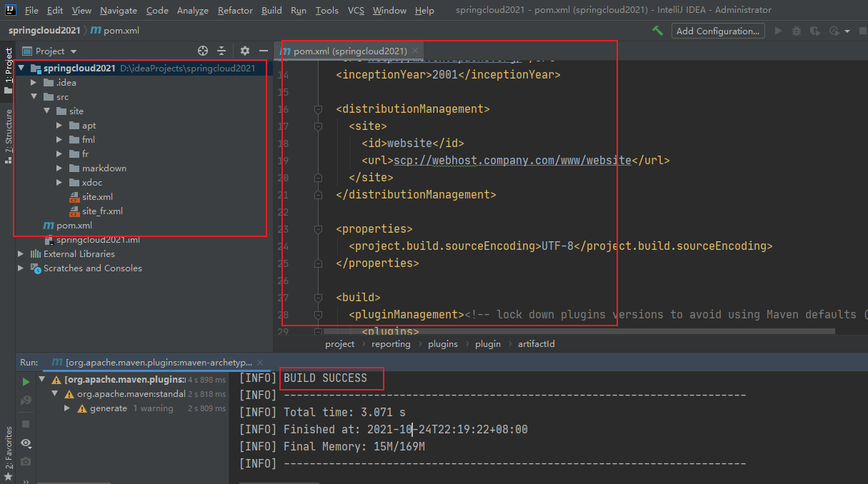Fold the distributionManagement block via gutter marker

(x=318, y=109)
